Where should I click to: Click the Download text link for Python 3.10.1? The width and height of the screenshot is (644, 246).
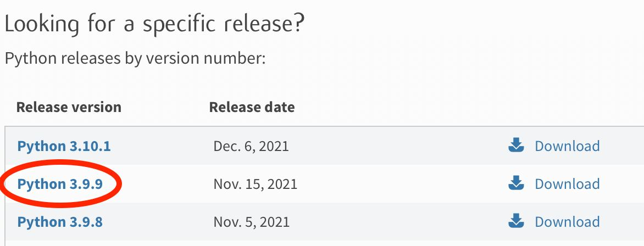pos(567,146)
